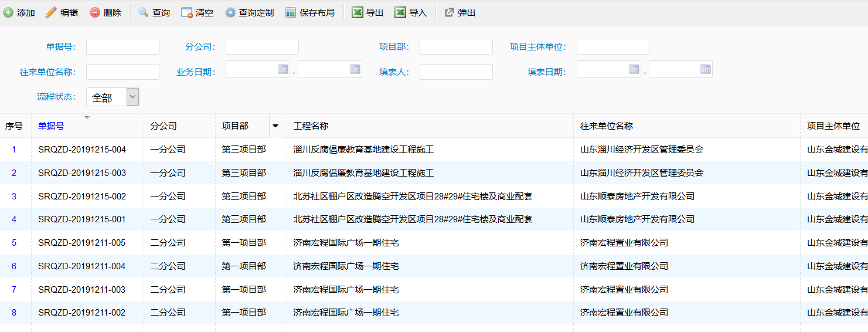Open calendar for 业务日期 start date

tap(283, 69)
